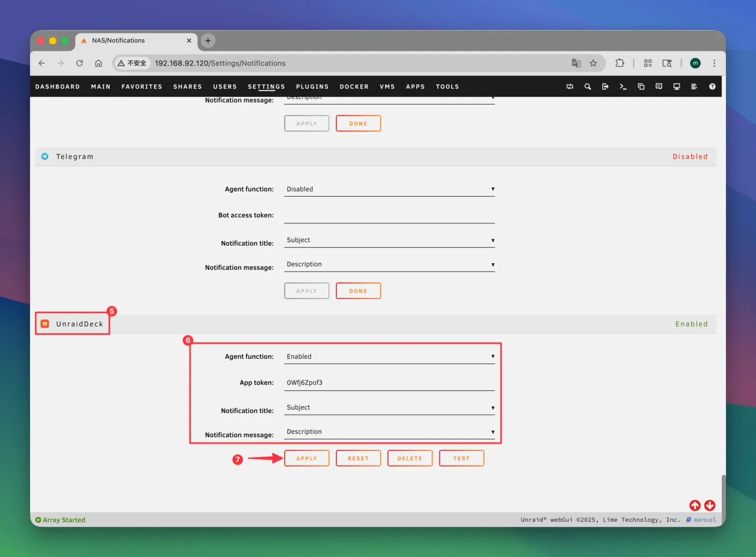Go back with the browser back arrow
The width and height of the screenshot is (756, 557).
[42, 63]
